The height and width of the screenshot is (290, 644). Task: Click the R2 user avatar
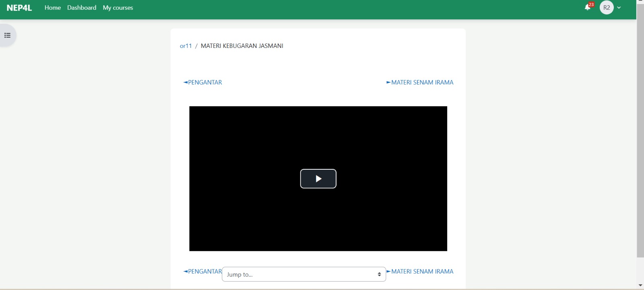click(607, 8)
